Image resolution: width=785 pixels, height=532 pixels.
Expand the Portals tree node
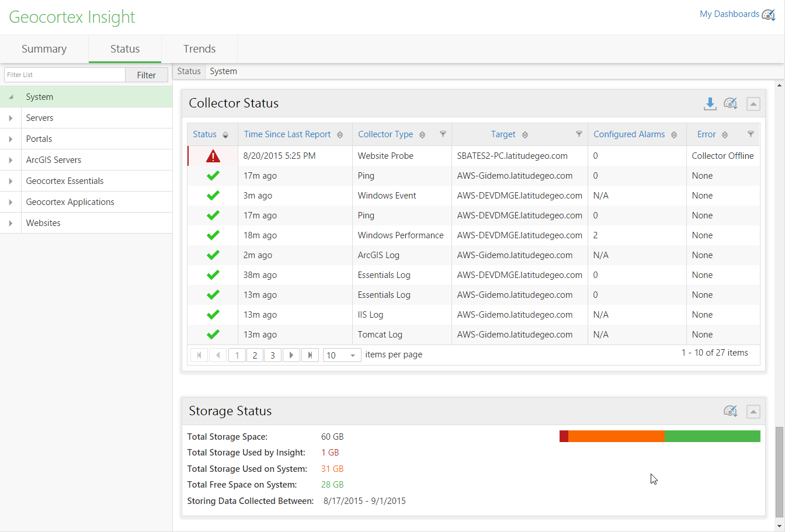pos(11,139)
